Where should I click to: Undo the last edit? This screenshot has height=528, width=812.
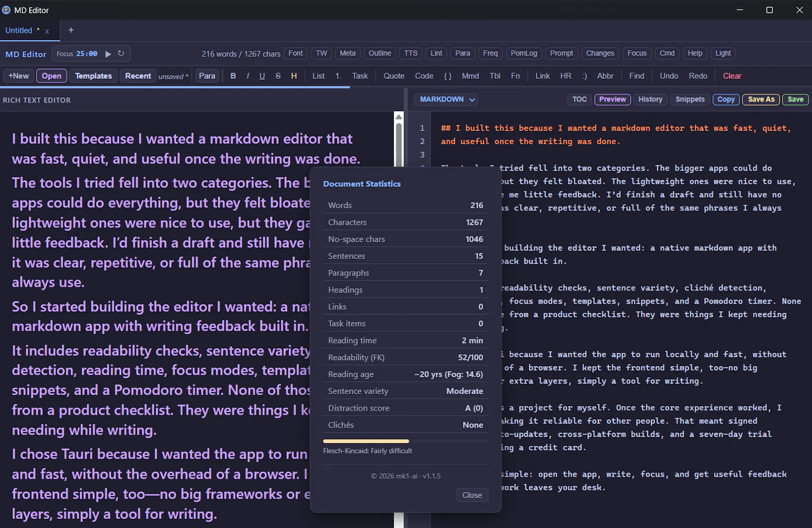click(669, 76)
